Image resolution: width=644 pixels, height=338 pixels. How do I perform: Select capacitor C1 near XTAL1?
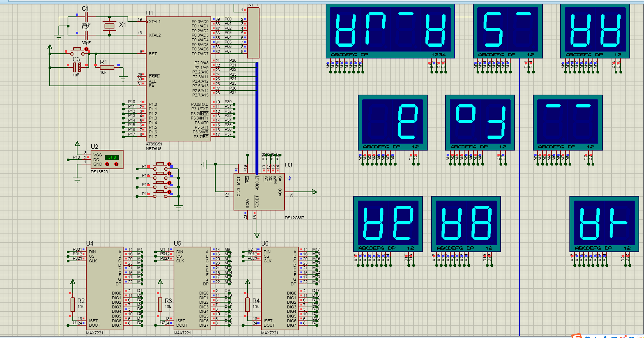[86, 17]
